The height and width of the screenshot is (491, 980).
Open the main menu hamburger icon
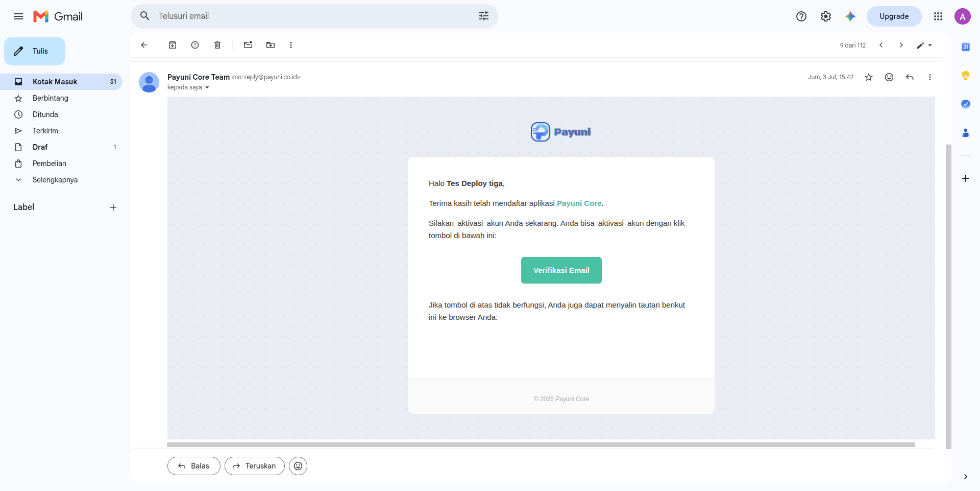click(18, 16)
